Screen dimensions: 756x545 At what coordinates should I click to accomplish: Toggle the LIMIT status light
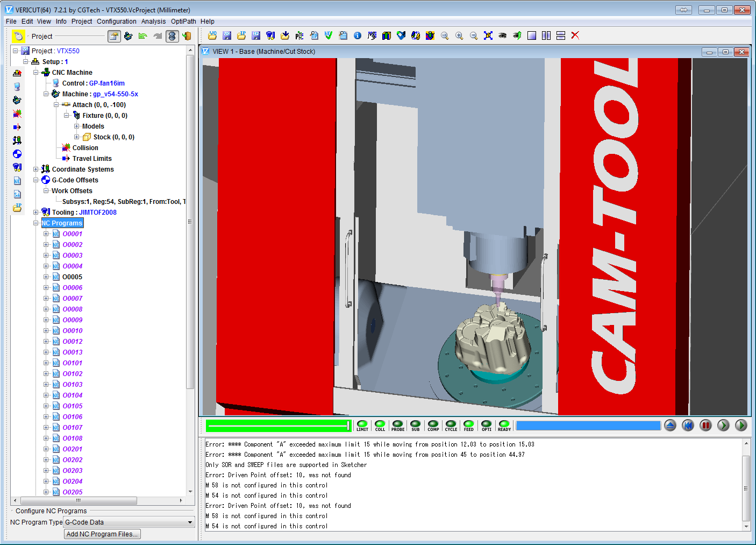[x=362, y=426]
